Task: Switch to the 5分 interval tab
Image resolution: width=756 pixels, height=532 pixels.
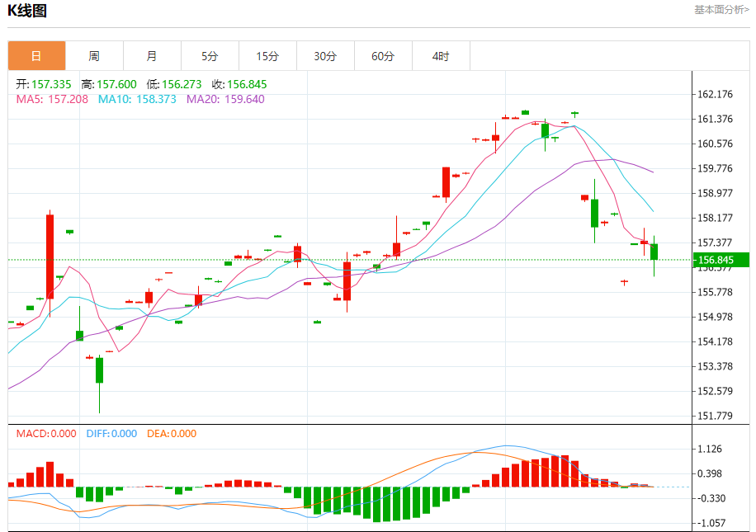Action: click(x=210, y=56)
